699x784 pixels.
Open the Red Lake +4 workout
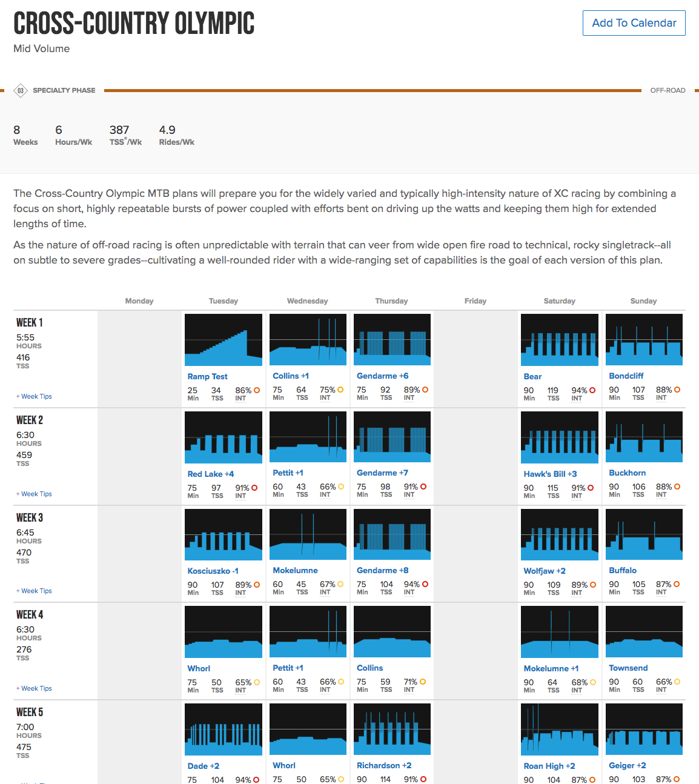coord(210,474)
